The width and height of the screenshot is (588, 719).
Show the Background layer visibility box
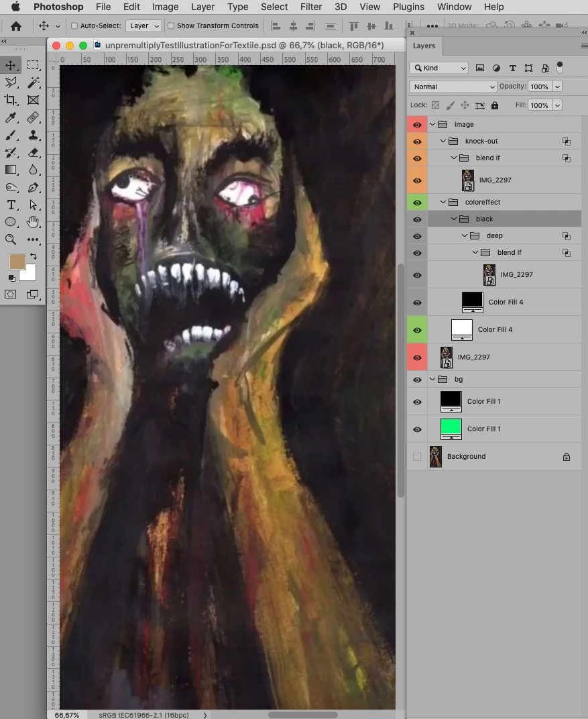point(416,457)
